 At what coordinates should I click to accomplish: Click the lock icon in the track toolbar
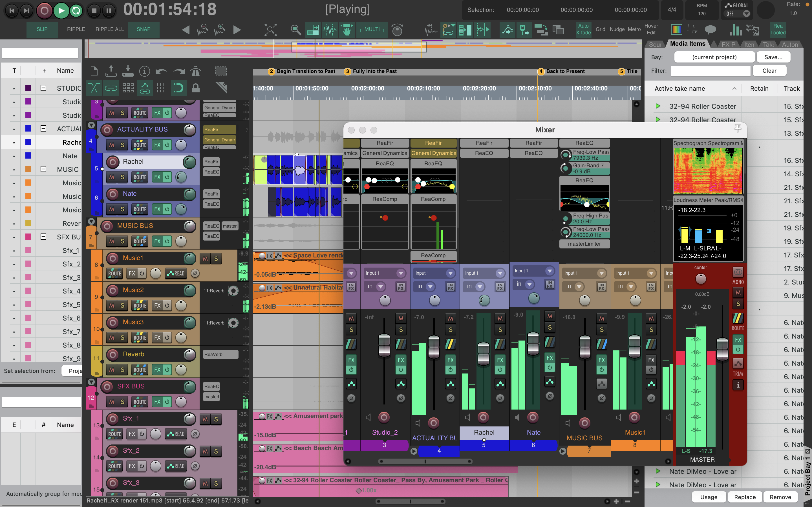click(x=196, y=88)
